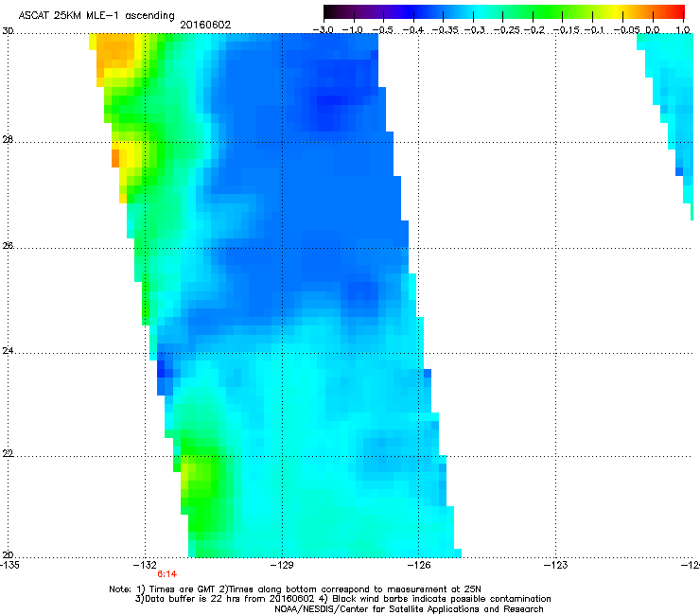Click the "-3.0" color scale label
Screen dimensions: 700x615
(x=324, y=30)
